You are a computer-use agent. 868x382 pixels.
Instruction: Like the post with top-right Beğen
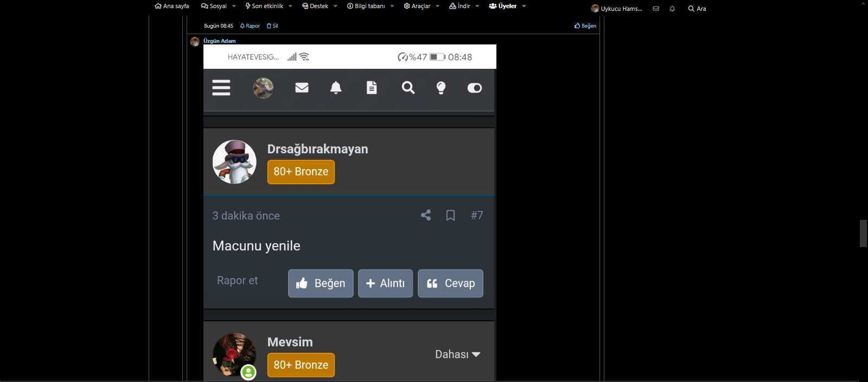tap(585, 26)
